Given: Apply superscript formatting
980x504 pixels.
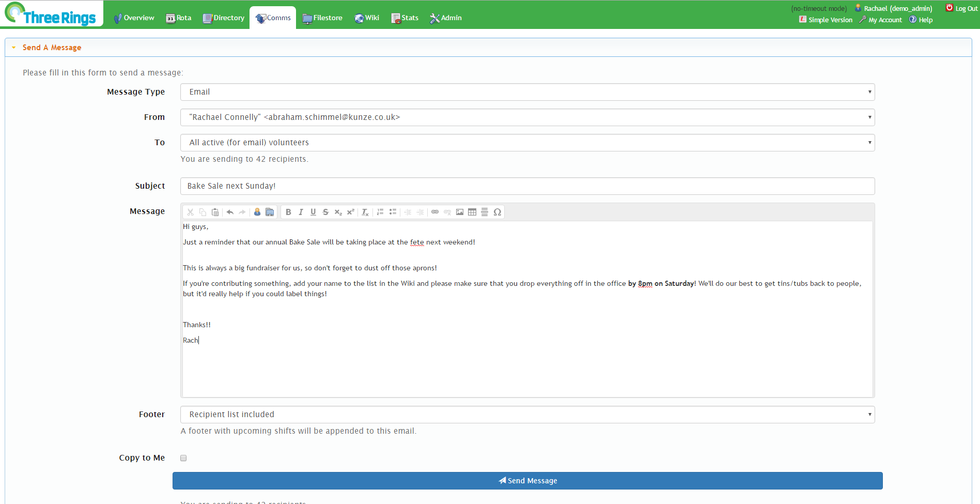Looking at the screenshot, I should [x=350, y=212].
